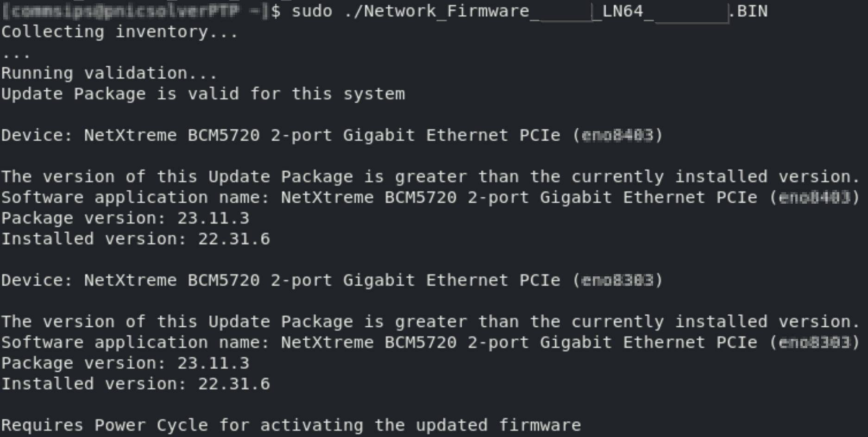Click Software application name line for eno8403
This screenshot has width=868, height=437.
point(430,198)
